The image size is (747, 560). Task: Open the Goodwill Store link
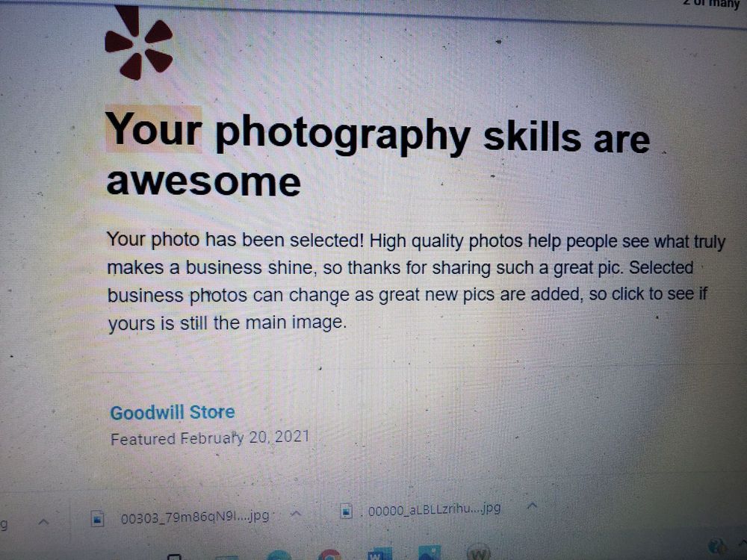tap(173, 412)
